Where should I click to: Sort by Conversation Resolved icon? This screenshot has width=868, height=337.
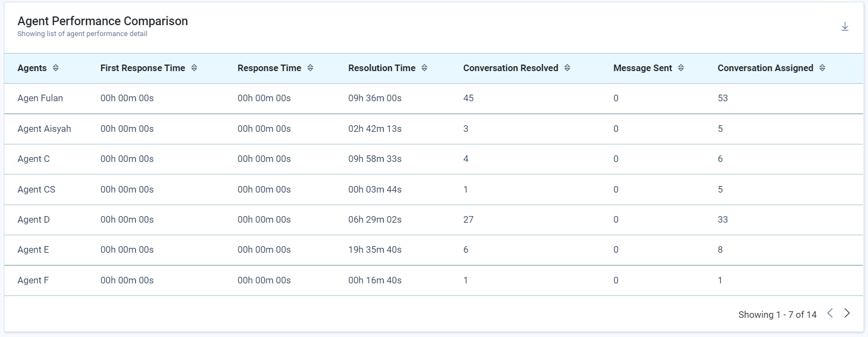[x=567, y=68]
